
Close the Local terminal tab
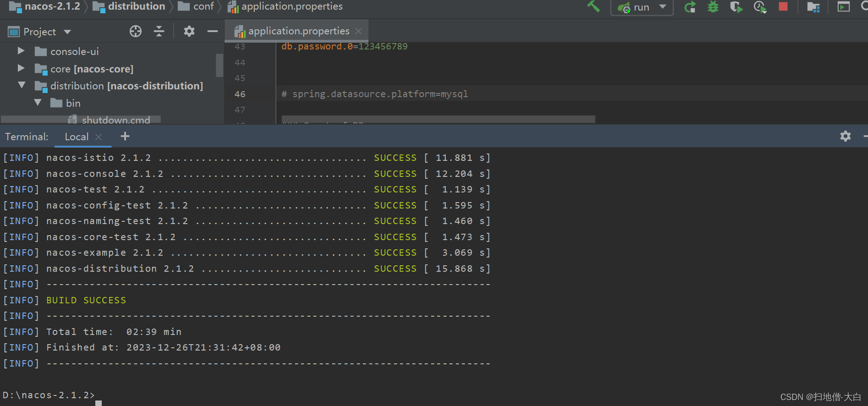point(99,137)
